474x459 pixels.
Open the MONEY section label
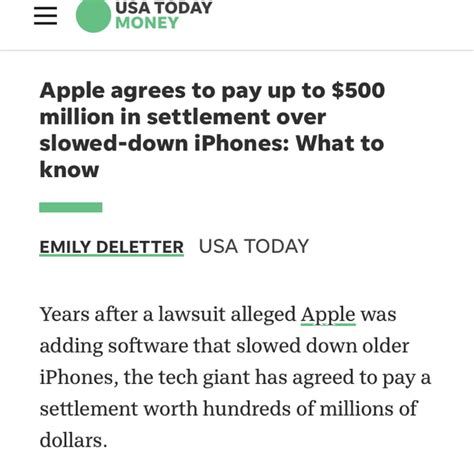(x=147, y=23)
